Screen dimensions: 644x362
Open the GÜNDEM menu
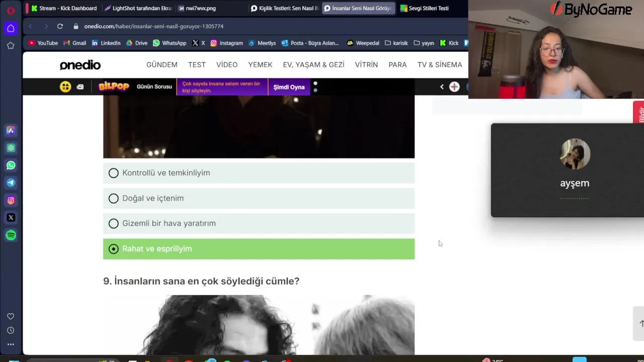click(162, 65)
